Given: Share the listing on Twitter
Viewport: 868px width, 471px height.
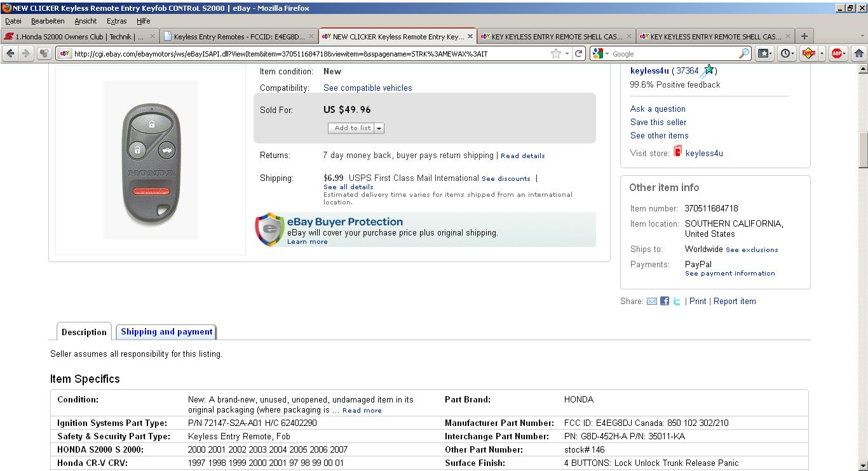Looking at the screenshot, I should 677,302.
